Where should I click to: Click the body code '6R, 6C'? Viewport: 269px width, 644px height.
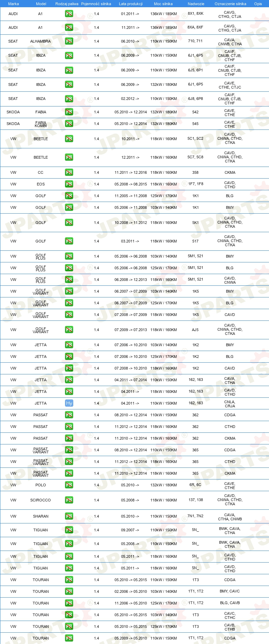(195, 485)
